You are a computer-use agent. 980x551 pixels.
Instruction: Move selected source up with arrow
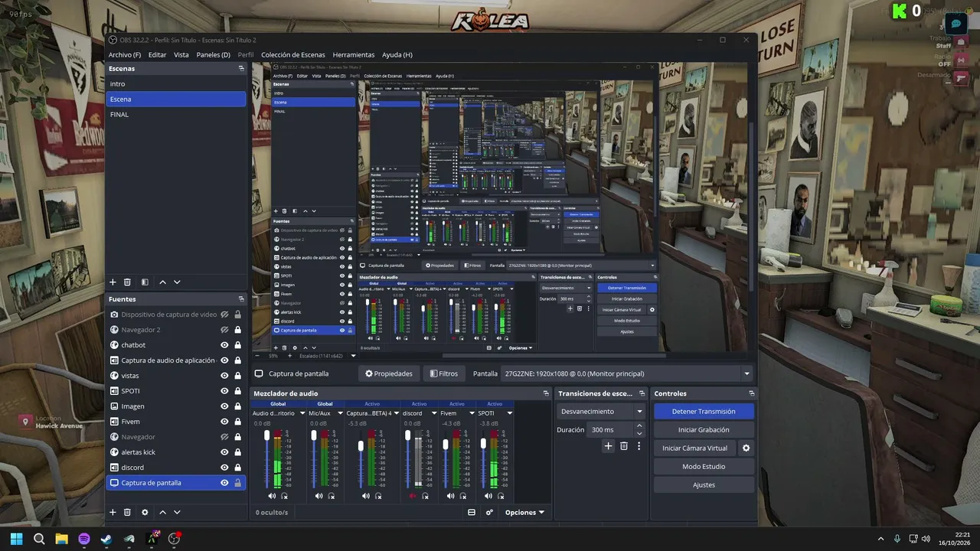[162, 512]
